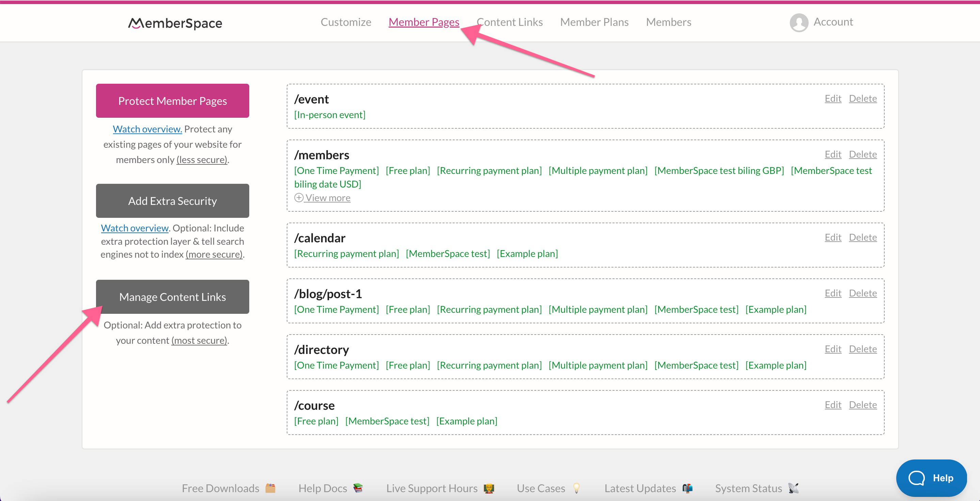Open the Help chat bubble button
Viewport: 980px width, 501px height.
tap(931, 478)
